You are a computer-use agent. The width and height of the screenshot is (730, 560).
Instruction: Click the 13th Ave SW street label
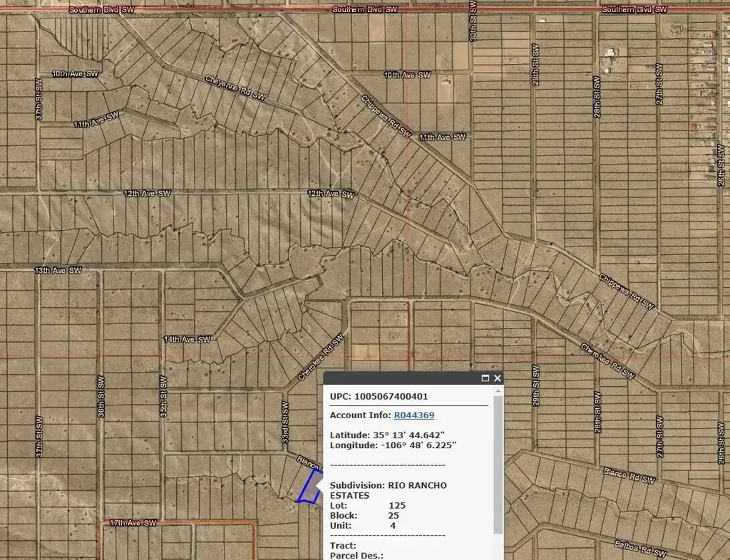(58, 270)
